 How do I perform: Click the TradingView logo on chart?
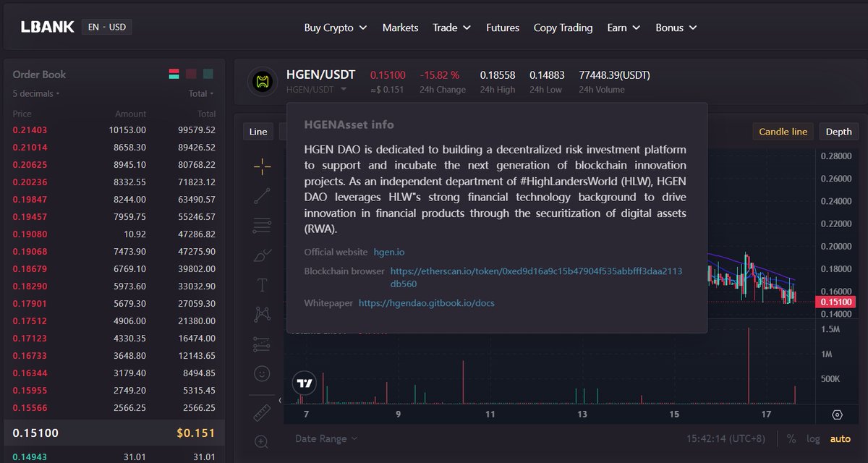coord(305,383)
